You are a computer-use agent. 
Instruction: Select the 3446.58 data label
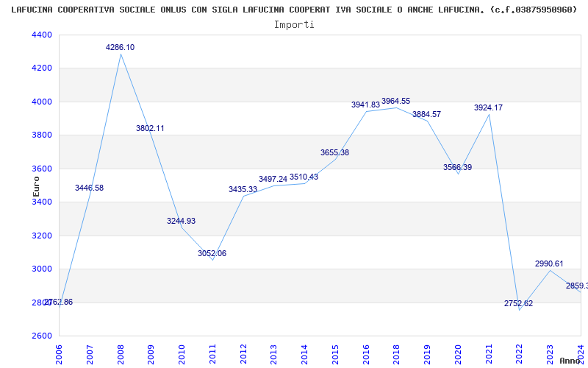point(89,188)
